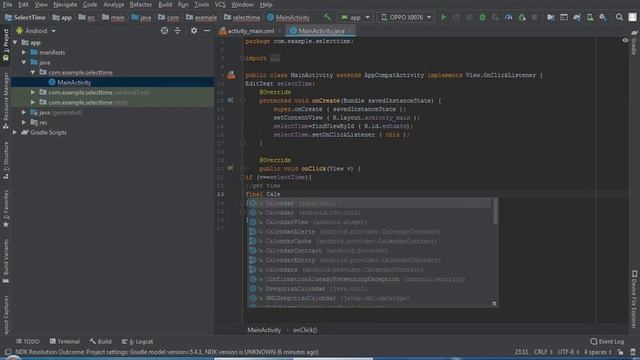Click the tool windows icon in bottom-left corner
Viewport: 640px width, 360px height.
click(x=8, y=351)
